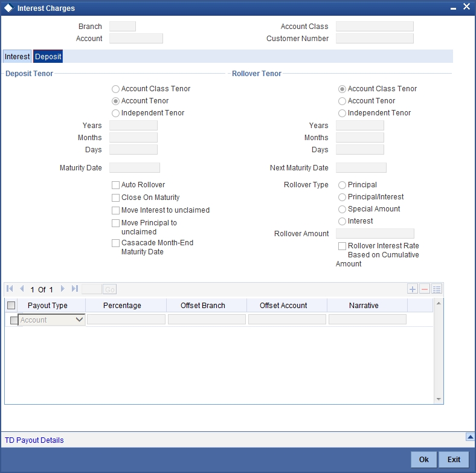The image size is (476, 473).
Task: Select Rollover Tenor Account Class Tenor radio
Action: tap(342, 89)
